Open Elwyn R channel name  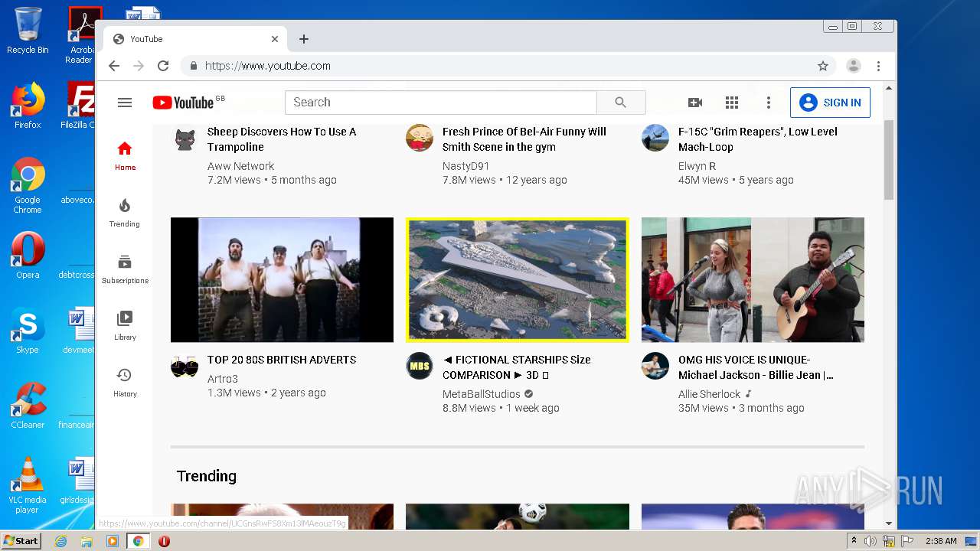(x=697, y=166)
